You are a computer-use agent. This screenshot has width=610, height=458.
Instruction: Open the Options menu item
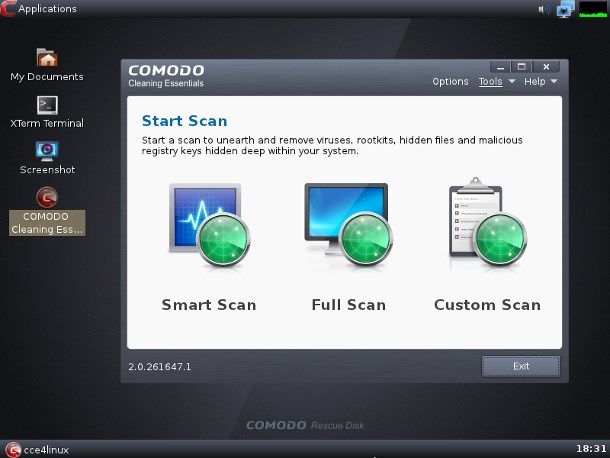point(450,81)
